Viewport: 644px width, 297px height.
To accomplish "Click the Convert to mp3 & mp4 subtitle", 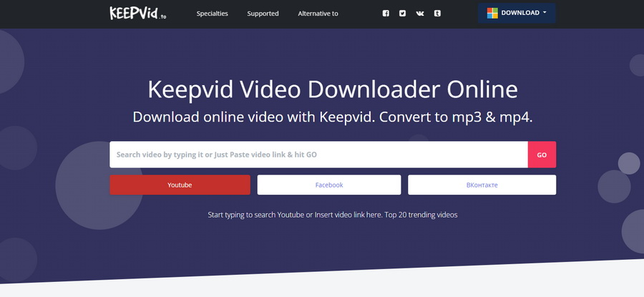I will 456,117.
